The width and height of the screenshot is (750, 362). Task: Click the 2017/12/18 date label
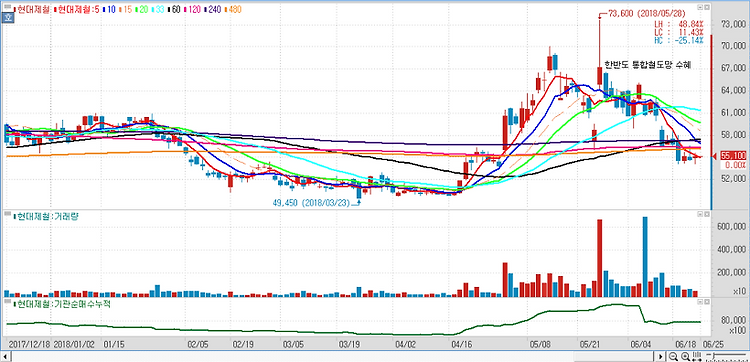30,344
